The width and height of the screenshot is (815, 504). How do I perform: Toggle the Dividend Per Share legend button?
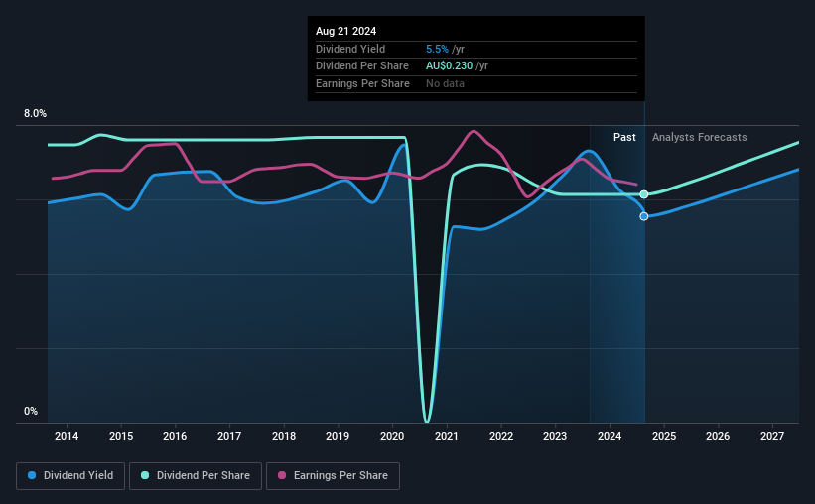pyautogui.click(x=196, y=476)
